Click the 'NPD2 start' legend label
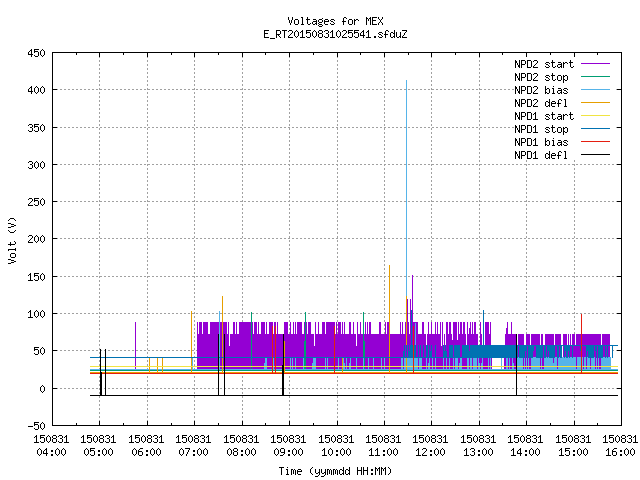 point(544,64)
